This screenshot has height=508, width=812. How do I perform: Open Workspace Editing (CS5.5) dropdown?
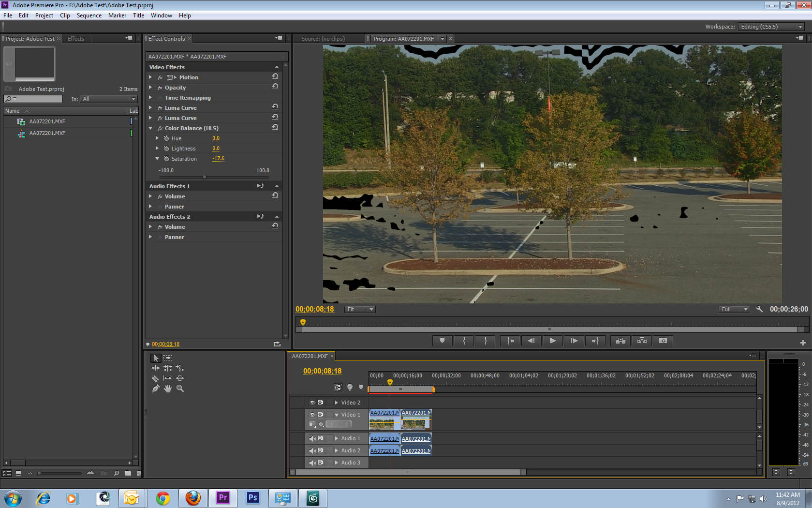(772, 27)
